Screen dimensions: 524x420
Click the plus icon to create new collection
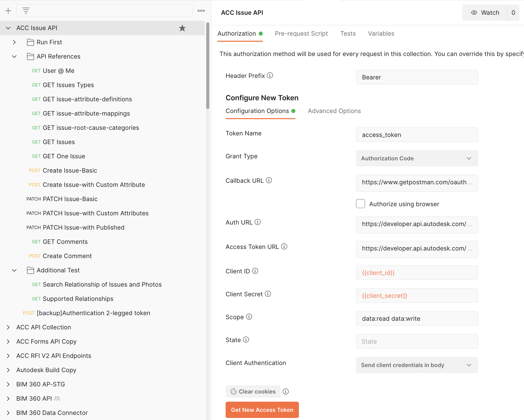[8, 11]
